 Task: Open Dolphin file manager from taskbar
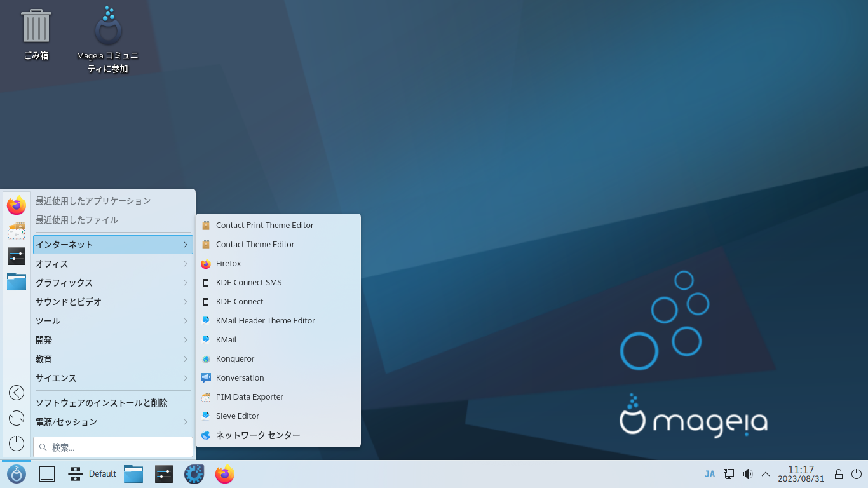[133, 474]
